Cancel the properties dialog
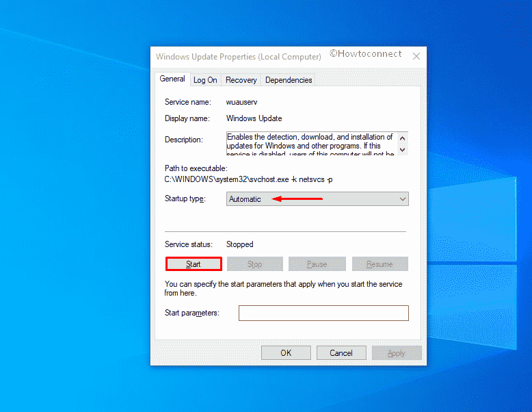The height and width of the screenshot is (412, 532). (x=341, y=353)
